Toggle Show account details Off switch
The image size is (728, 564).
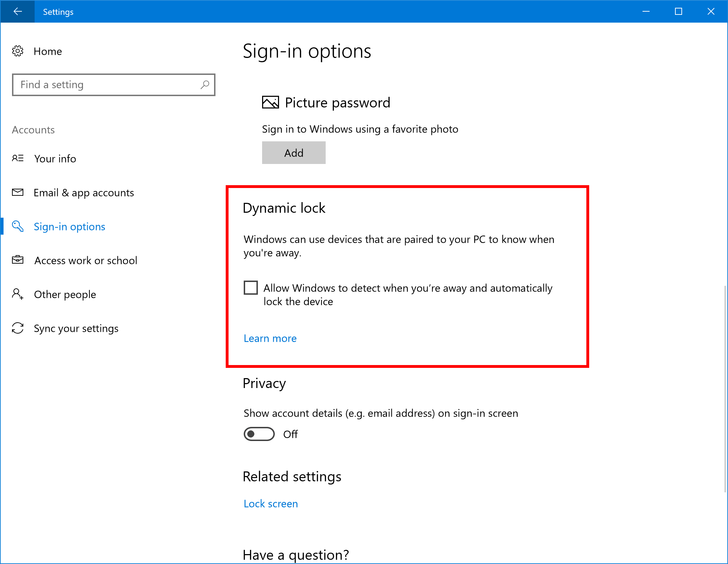click(x=258, y=433)
